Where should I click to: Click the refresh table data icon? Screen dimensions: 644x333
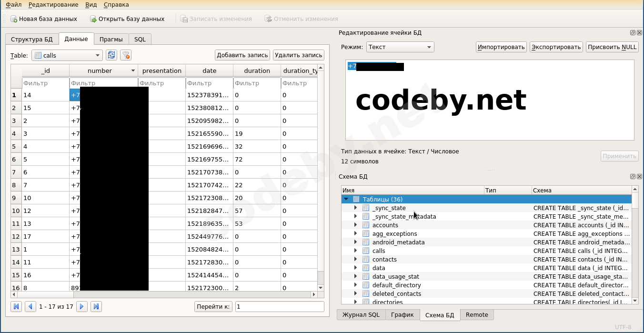coord(111,55)
